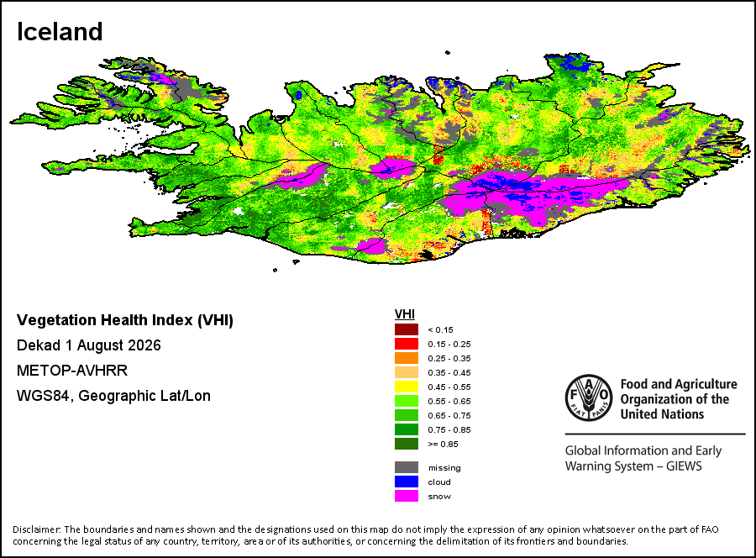The width and height of the screenshot is (756, 558).
Task: Click the bright green 0.55 - 0.65 swatch
Action: pos(407,401)
